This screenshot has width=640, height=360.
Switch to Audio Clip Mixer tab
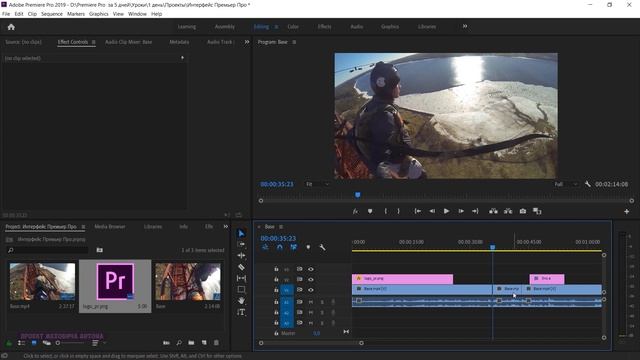pyautogui.click(x=129, y=42)
